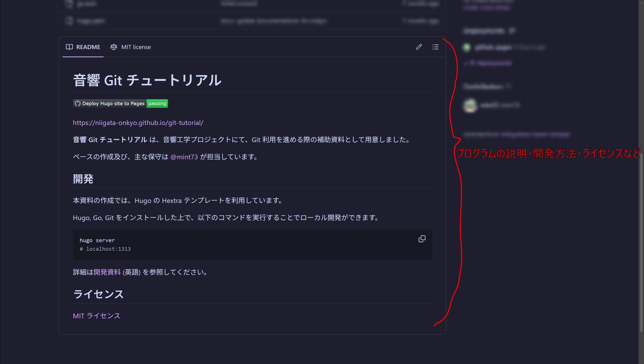The width and height of the screenshot is (644, 364).
Task: Open the README outline list icon
Action: click(x=435, y=47)
